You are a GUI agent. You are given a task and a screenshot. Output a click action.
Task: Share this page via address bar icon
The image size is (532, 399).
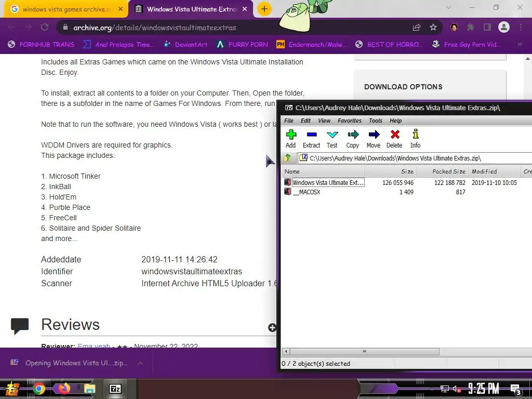[417, 28]
